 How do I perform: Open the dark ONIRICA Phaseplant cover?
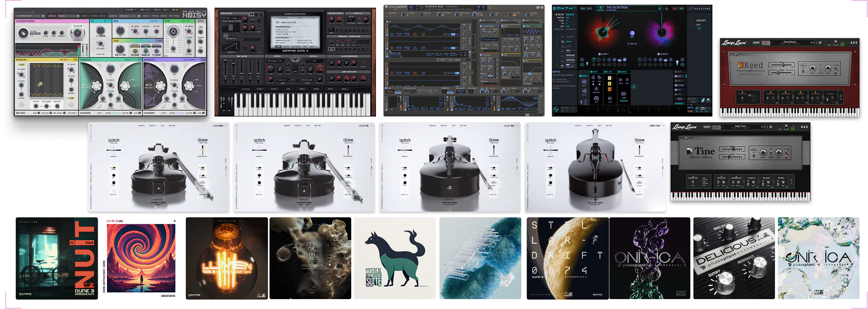click(x=650, y=259)
